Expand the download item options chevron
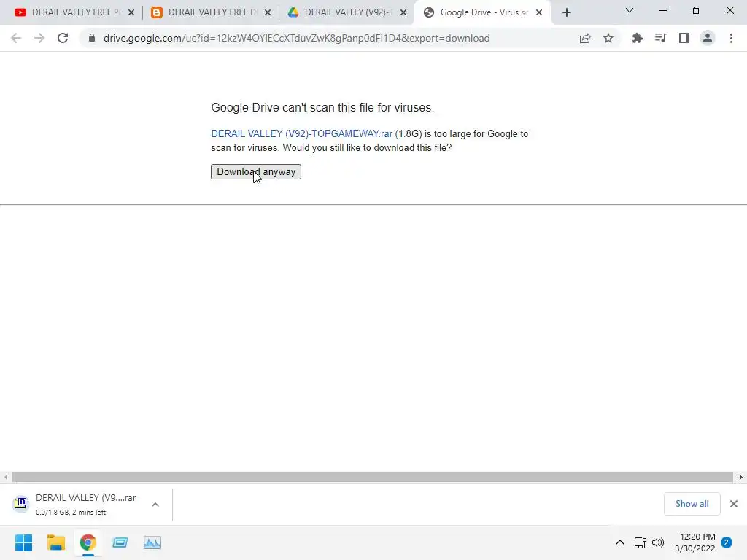The image size is (747, 560). 155,505
